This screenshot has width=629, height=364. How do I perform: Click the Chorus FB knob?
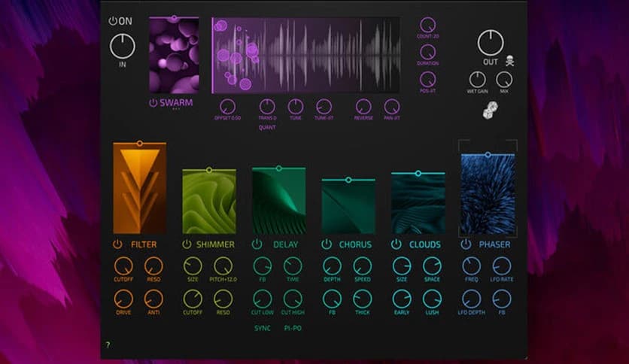[x=332, y=299]
